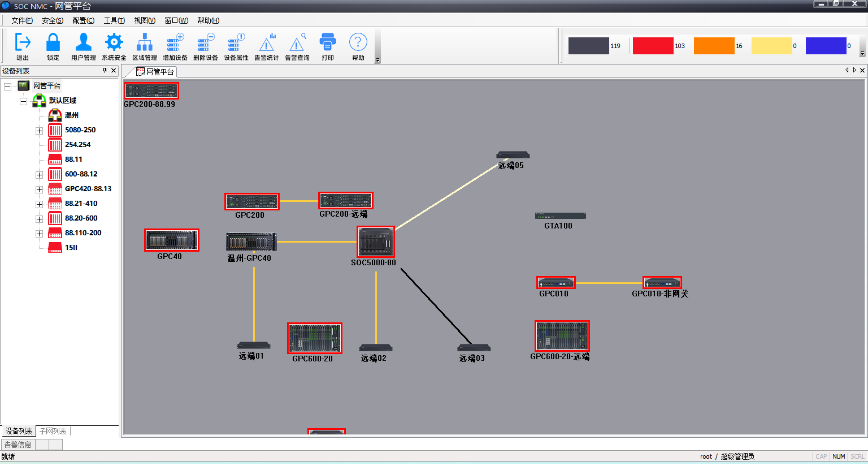
Task: Close the 设备列表 panel
Action: click(x=113, y=70)
